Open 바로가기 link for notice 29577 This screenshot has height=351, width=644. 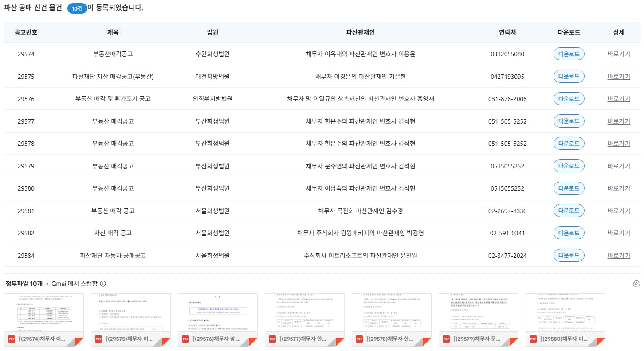(x=619, y=121)
